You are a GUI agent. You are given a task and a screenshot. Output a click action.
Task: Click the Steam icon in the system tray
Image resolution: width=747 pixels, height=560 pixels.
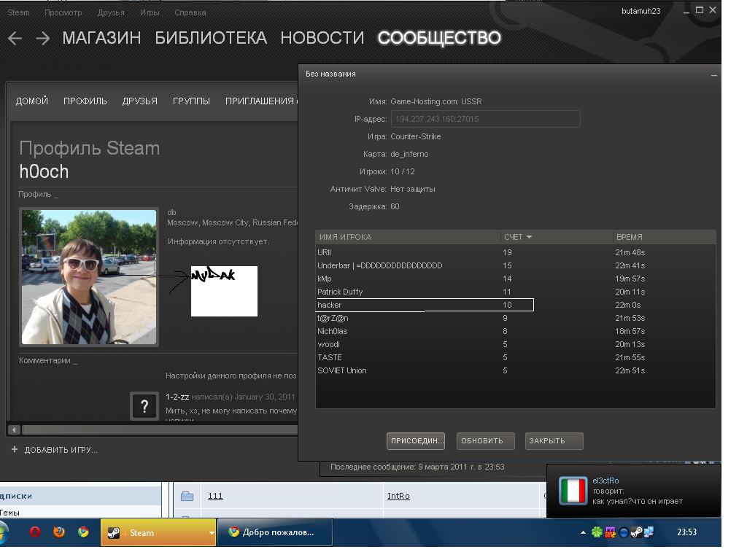pyautogui.click(x=636, y=532)
